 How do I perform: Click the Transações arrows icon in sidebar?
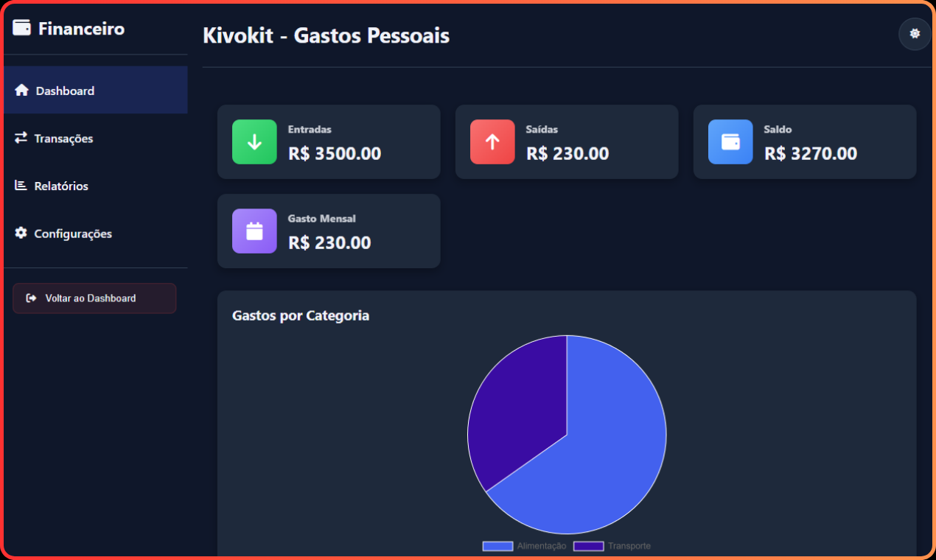(x=21, y=138)
